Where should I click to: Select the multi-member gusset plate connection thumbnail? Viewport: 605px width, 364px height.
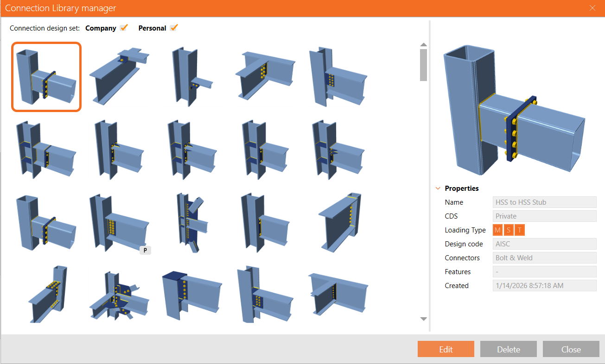tap(120, 295)
